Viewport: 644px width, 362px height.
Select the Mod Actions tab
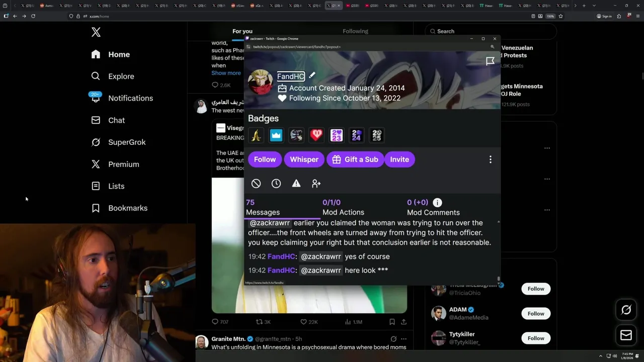pyautogui.click(x=343, y=207)
